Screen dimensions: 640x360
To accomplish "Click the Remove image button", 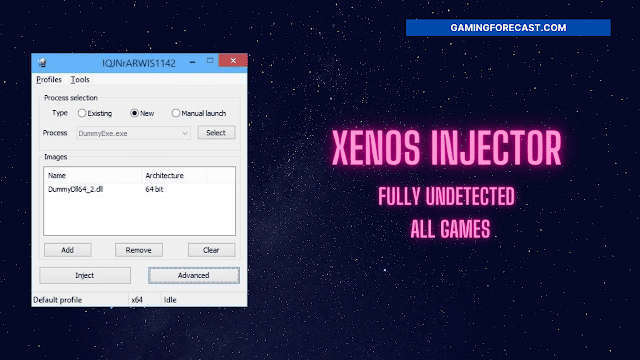I will tap(139, 250).
